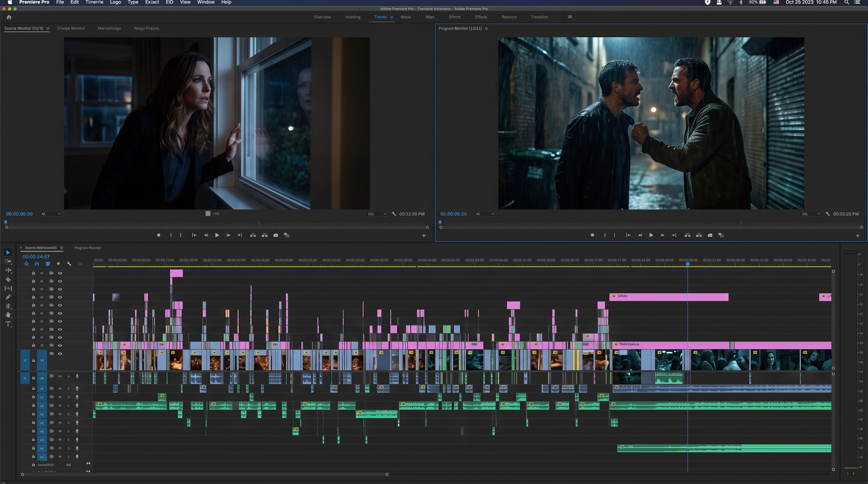Toggle Snap in the timeline header
Viewport: 868px width, 484px height.
(37, 264)
